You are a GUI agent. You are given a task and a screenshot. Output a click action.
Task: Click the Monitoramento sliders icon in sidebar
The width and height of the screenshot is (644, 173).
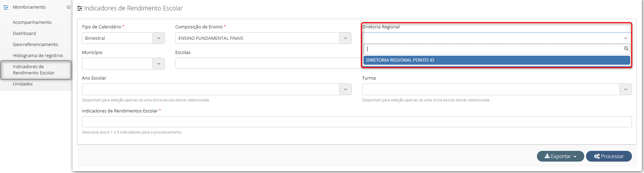6,7
